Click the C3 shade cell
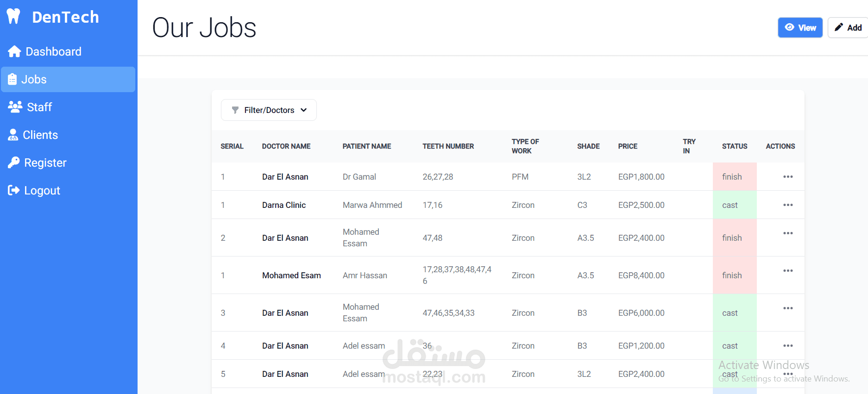This screenshot has width=868, height=394. 582,205
